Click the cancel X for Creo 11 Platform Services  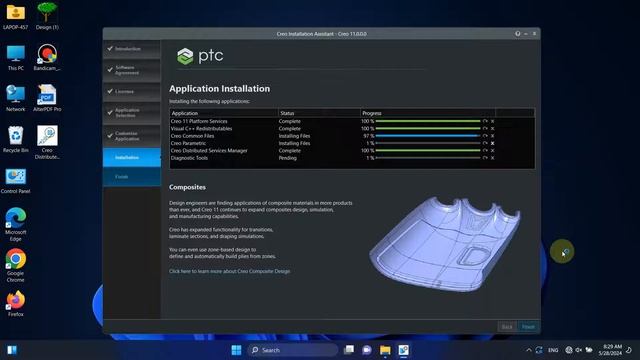tap(492, 121)
